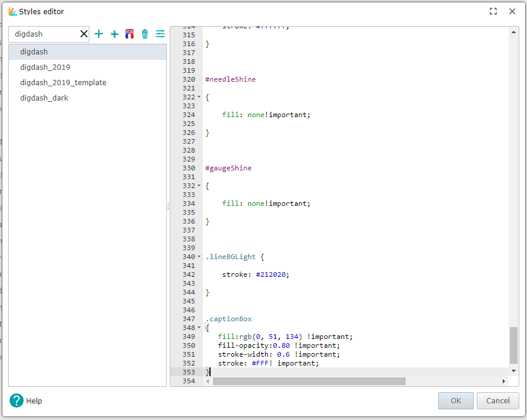Click line number 330 in the gutter
This screenshot has height=420, width=527.
click(189, 168)
